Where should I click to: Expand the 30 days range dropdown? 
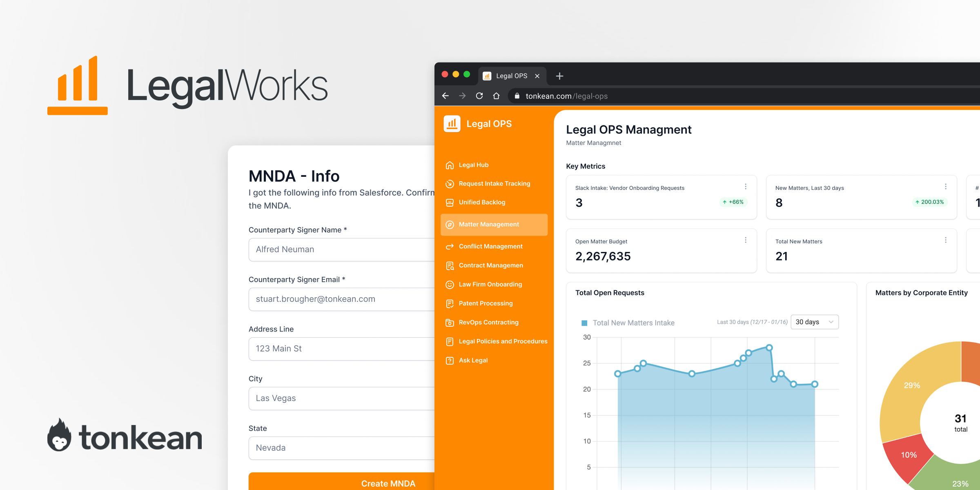pos(815,322)
